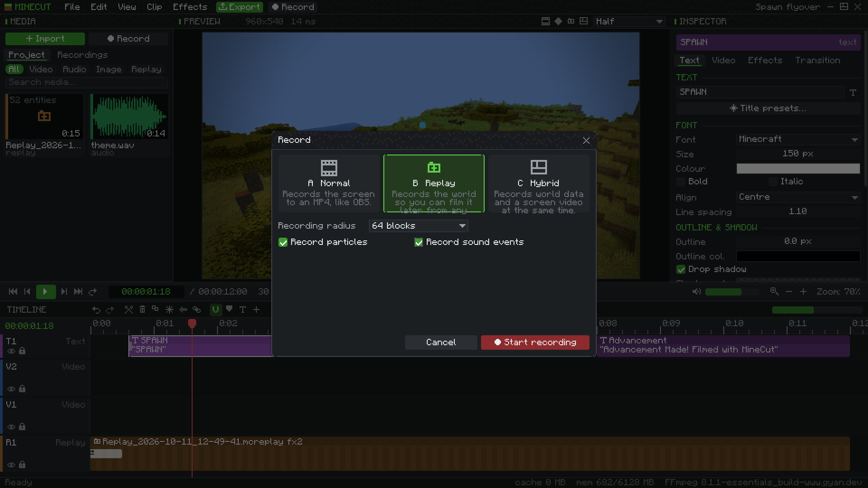This screenshot has width=868, height=488.
Task: Click the Import button
Action: (45, 38)
